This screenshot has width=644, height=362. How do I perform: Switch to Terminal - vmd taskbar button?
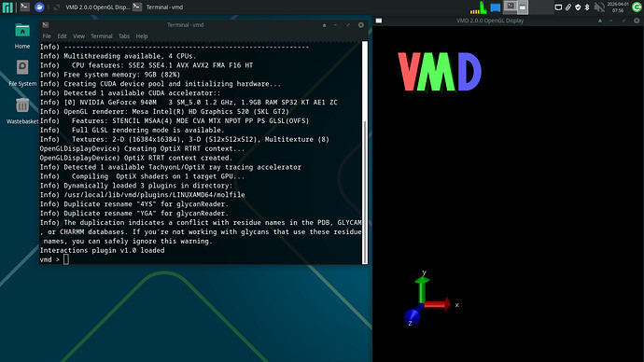159,7
